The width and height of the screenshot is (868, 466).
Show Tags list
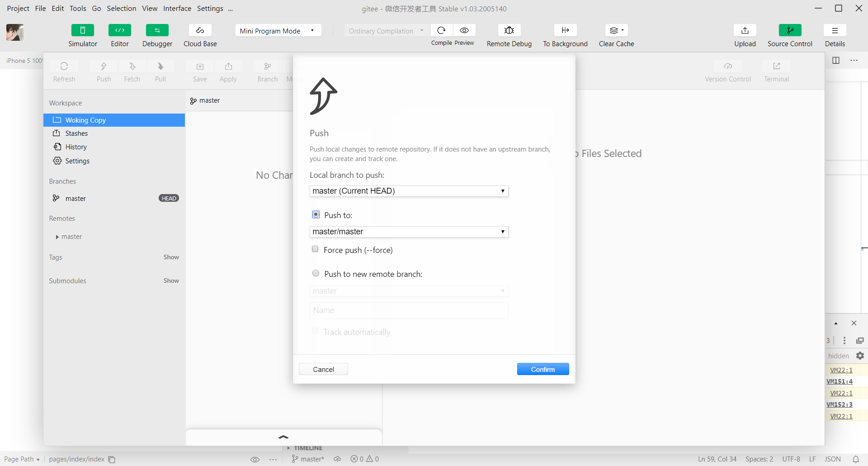pos(171,257)
